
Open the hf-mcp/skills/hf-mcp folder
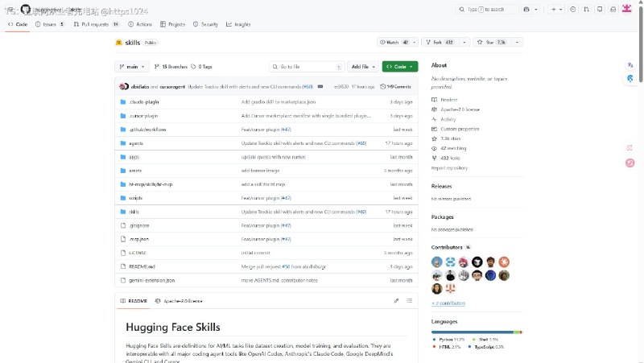click(151, 184)
